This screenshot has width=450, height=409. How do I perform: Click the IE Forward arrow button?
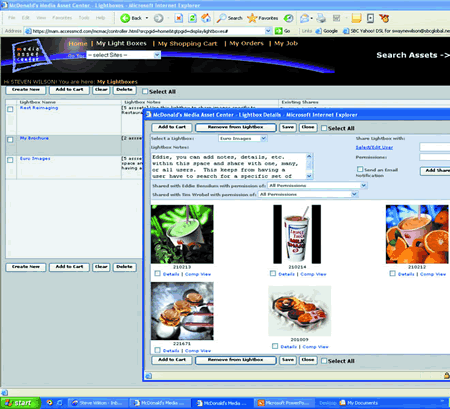click(158, 18)
